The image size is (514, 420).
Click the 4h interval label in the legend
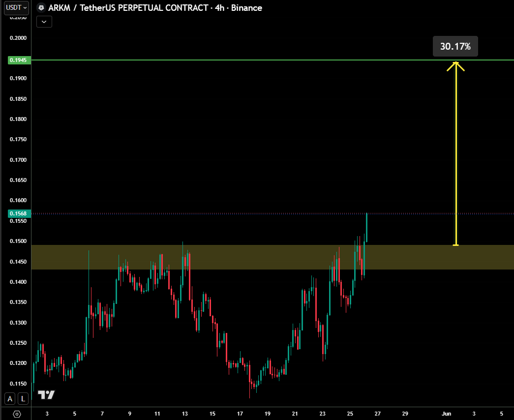click(x=220, y=8)
